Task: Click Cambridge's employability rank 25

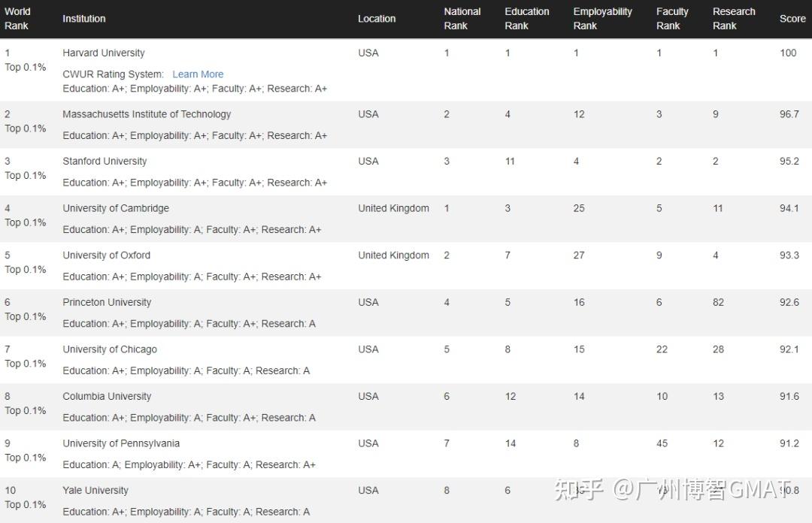Action: click(x=579, y=208)
